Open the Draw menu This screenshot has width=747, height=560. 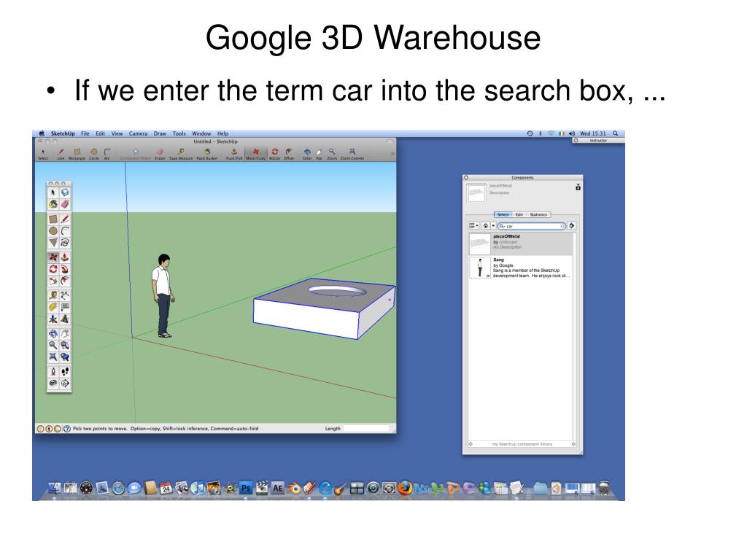click(160, 134)
